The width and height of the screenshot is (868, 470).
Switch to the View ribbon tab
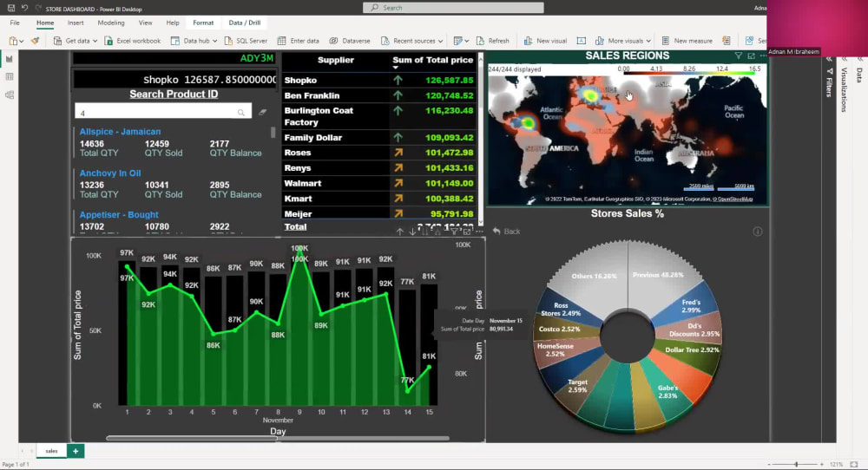tap(146, 23)
